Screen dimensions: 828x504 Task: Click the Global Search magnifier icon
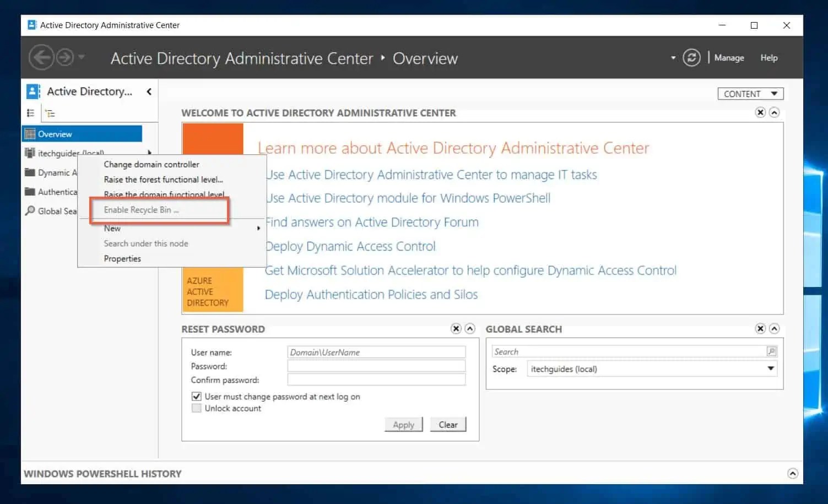tap(29, 211)
